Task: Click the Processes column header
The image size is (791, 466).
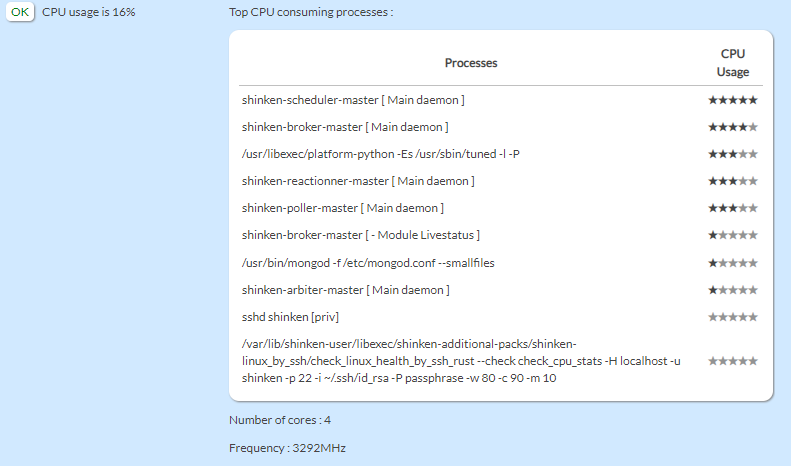Action: pos(471,63)
